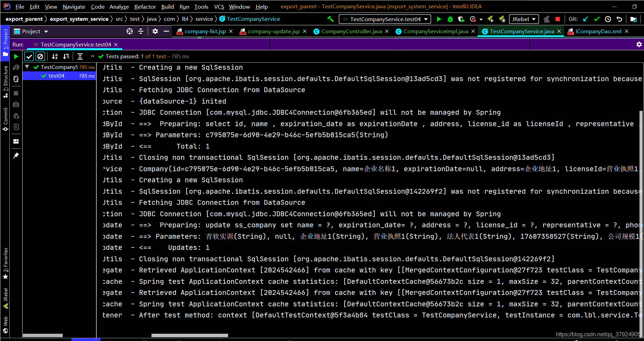The image size is (644, 341).
Task: Hide the Project panel with minus icon
Action: [x=166, y=32]
